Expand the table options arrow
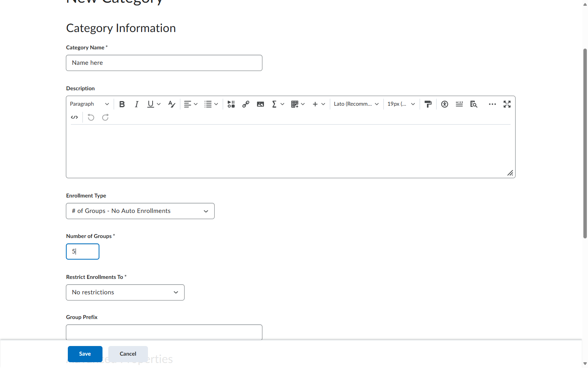588x368 pixels. (x=303, y=104)
